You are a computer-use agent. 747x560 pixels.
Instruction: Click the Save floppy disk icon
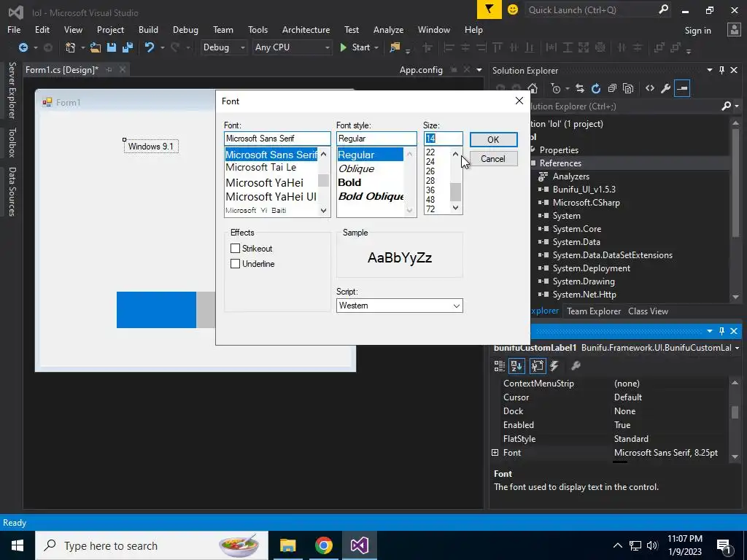pos(112,47)
